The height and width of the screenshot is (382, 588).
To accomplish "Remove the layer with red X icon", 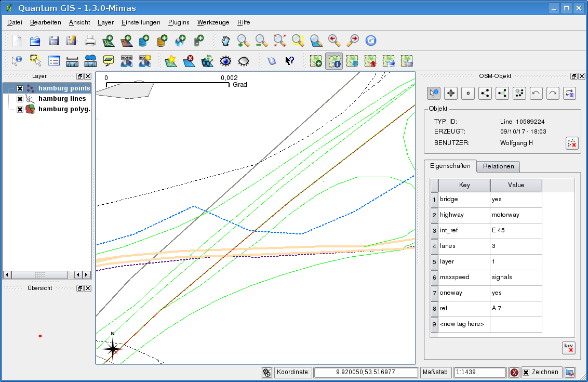I will pos(189,61).
